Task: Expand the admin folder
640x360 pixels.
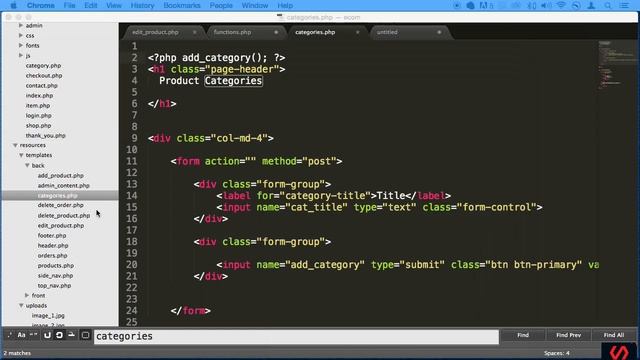Action: pos(21,25)
